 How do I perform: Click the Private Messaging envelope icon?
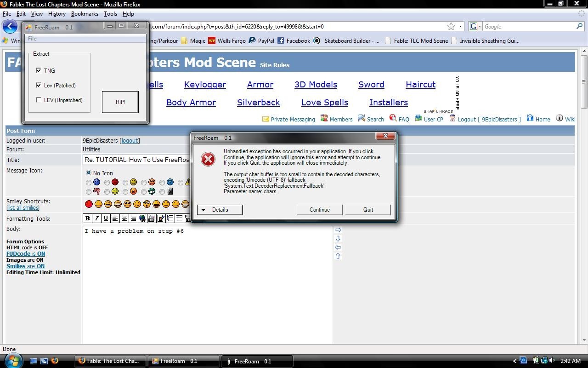click(266, 119)
